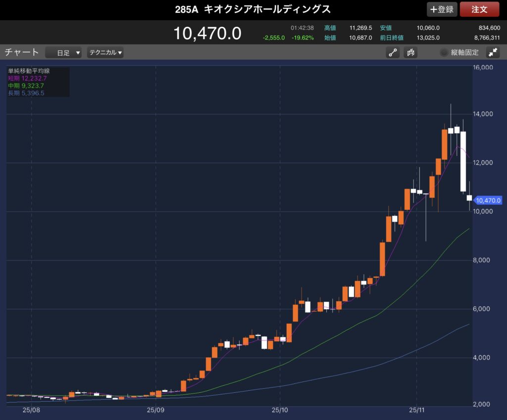Select the 長期 5,396.5 moving average legend
This screenshot has height=420, width=507.
click(26, 93)
